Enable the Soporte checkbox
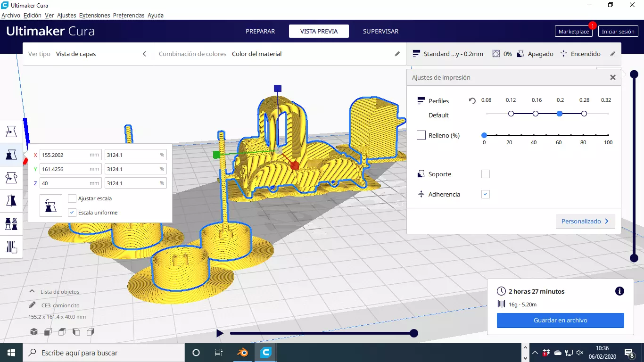The width and height of the screenshot is (644, 362). [x=486, y=174]
